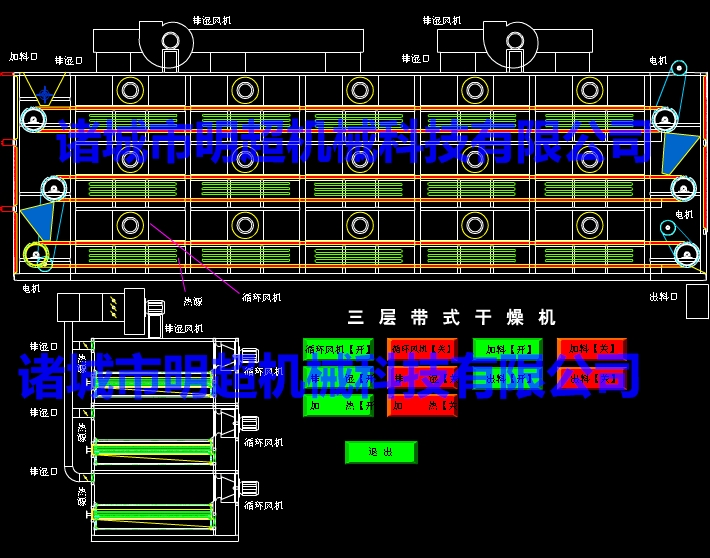The height and width of the screenshot is (558, 710).
Task: Turn off circulation fan with 循环风机【关】
Action: tap(422, 349)
